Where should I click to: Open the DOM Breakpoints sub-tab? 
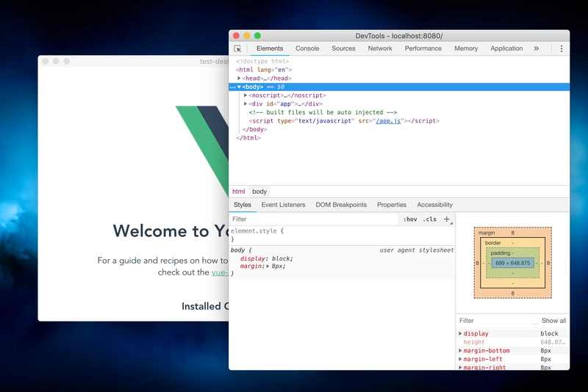click(x=341, y=205)
